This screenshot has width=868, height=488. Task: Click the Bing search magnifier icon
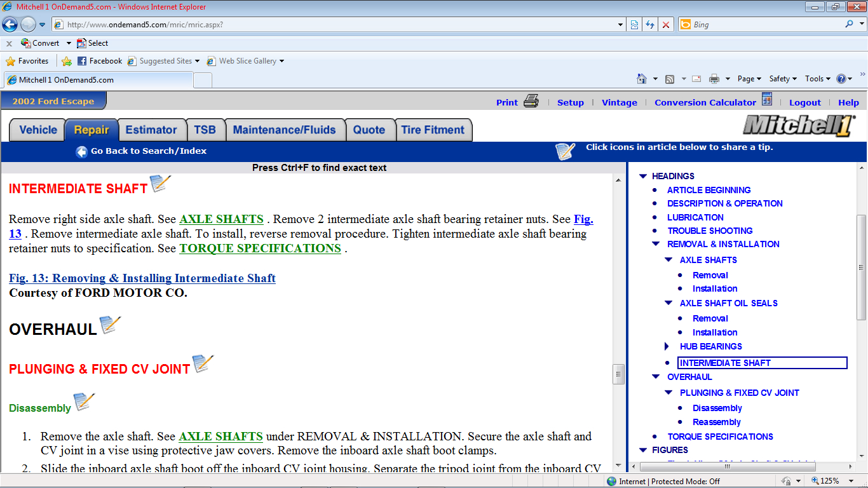pos(849,24)
